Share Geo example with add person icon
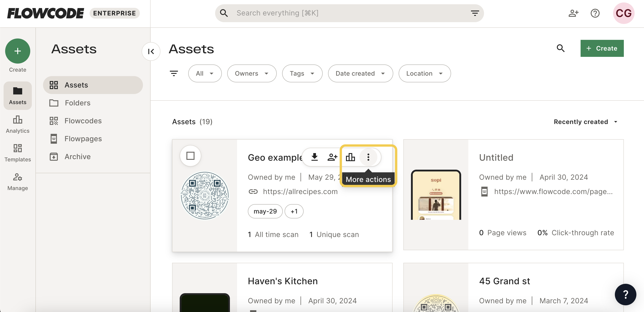 tap(332, 157)
